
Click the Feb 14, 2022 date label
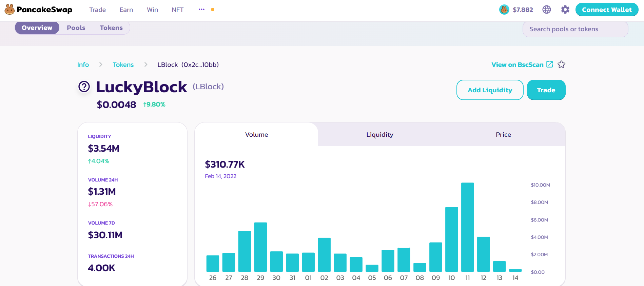click(x=220, y=176)
